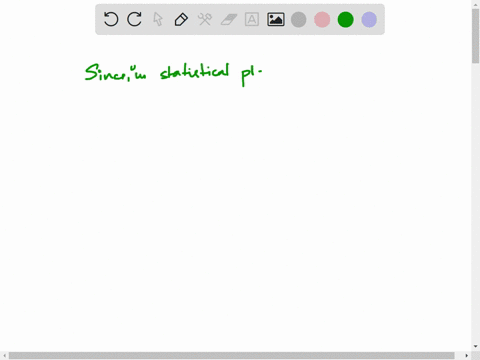Choose the green color swatch
Screen dimensions: 480x360
tap(346, 19)
